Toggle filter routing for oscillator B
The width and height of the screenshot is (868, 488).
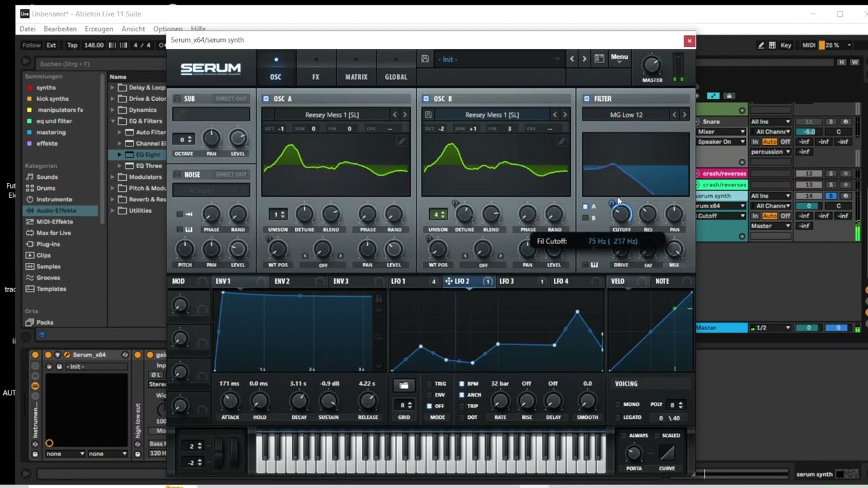coord(585,218)
